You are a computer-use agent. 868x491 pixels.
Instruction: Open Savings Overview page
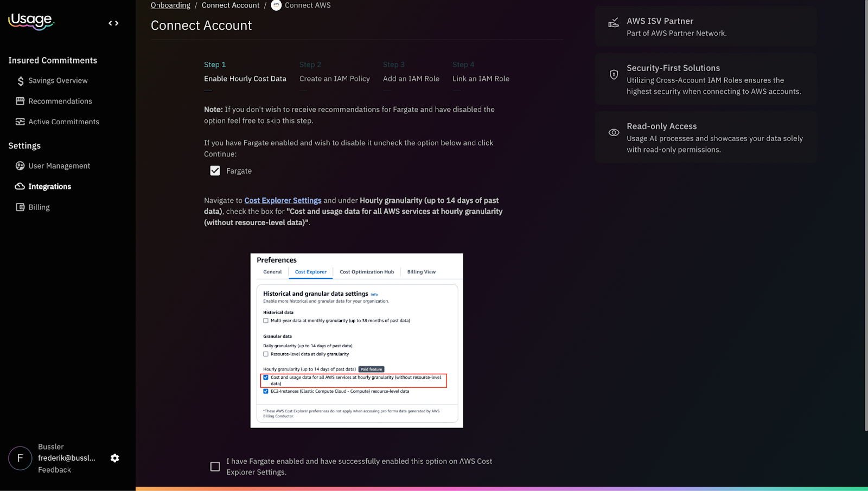58,81
